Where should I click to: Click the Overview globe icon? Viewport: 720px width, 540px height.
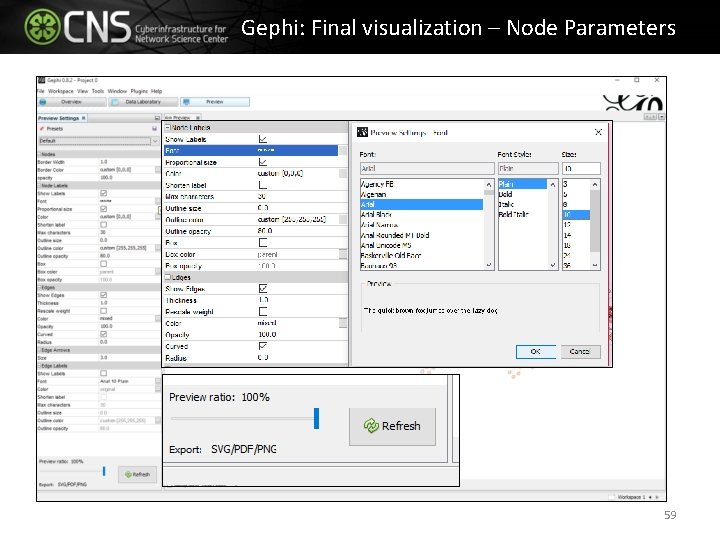[x=43, y=102]
